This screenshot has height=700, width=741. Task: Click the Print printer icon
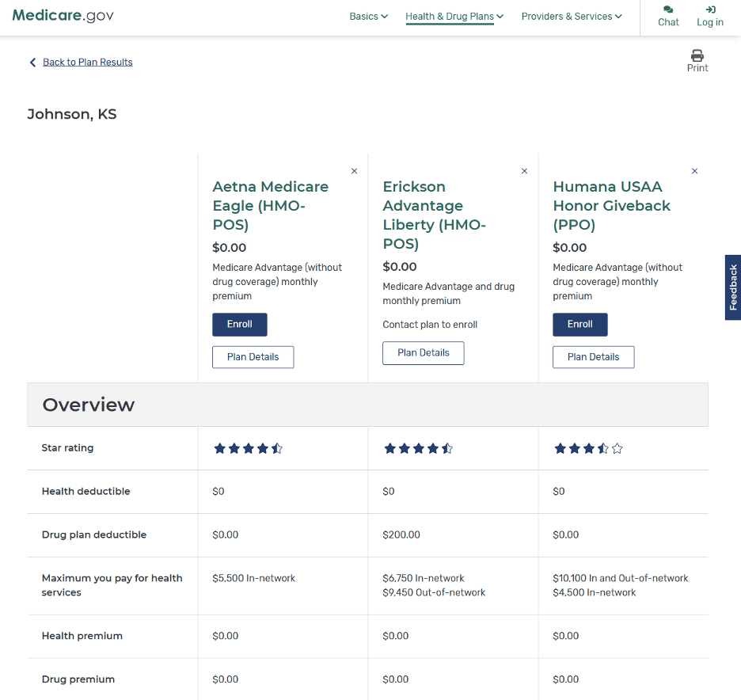tap(697, 55)
